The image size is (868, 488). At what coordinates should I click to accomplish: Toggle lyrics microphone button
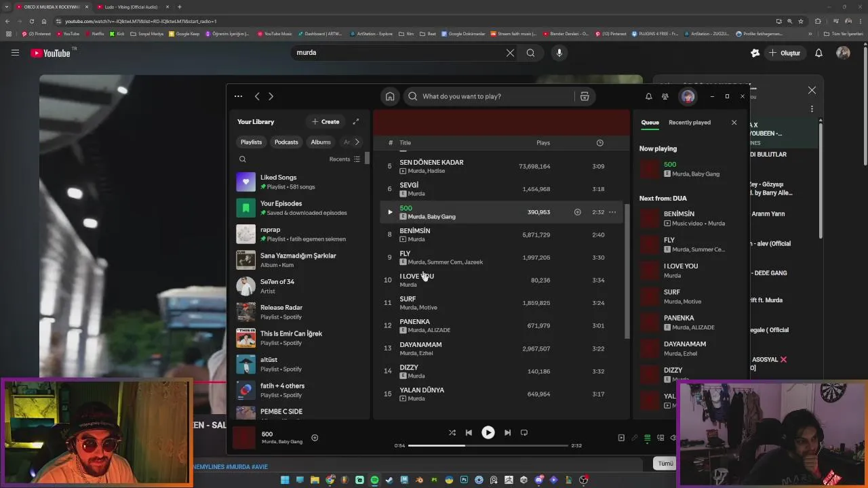635,438
